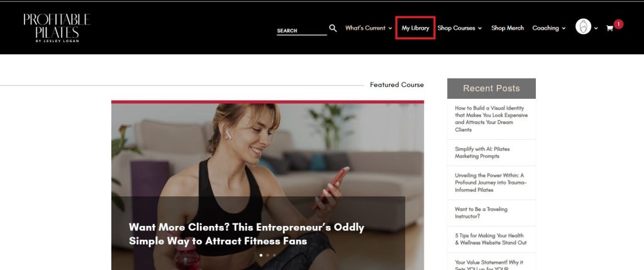Viewport: 644px width, 270px height.
Task: Expand the Shop Courses dropdown
Action: click(x=459, y=28)
